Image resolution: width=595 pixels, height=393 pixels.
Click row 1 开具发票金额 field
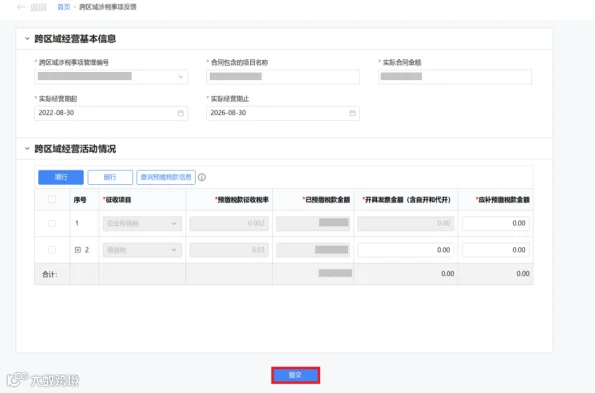coord(406,223)
